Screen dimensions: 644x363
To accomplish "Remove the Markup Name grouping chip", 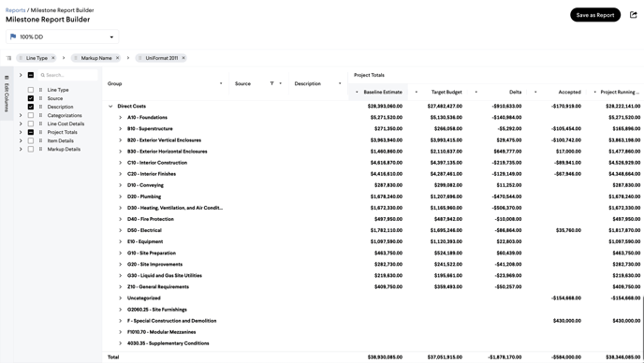I will pyautogui.click(x=117, y=58).
